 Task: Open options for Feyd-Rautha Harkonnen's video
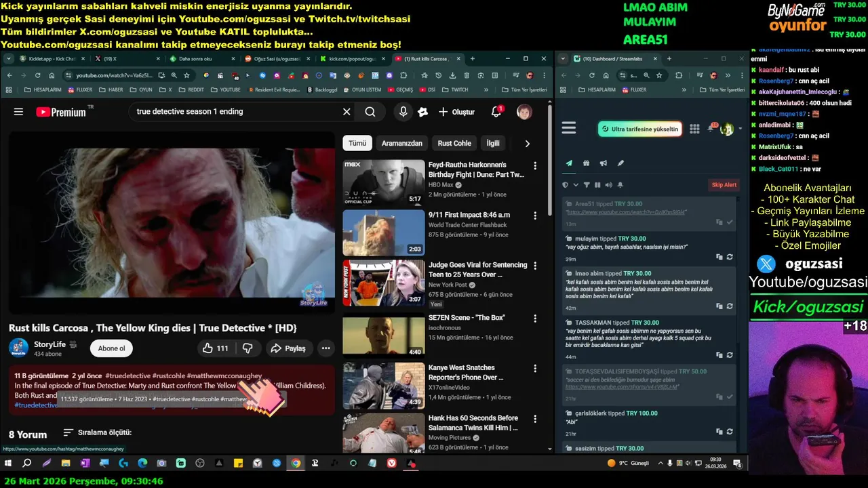[535, 165]
